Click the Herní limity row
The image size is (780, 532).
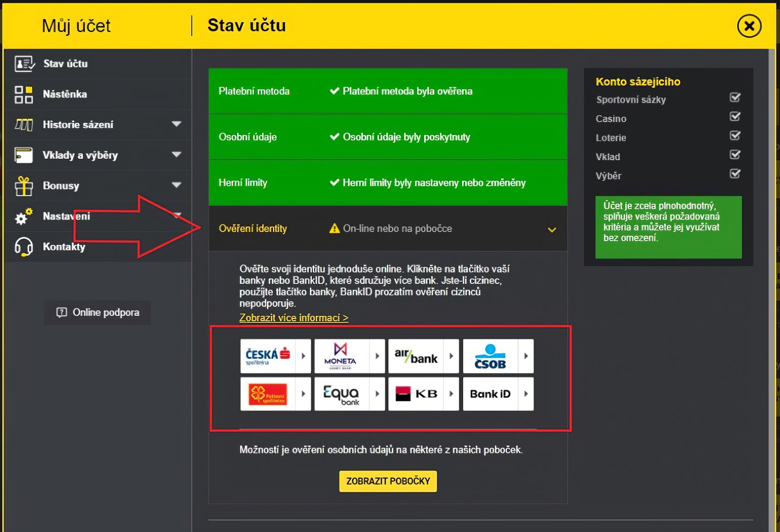point(388,183)
